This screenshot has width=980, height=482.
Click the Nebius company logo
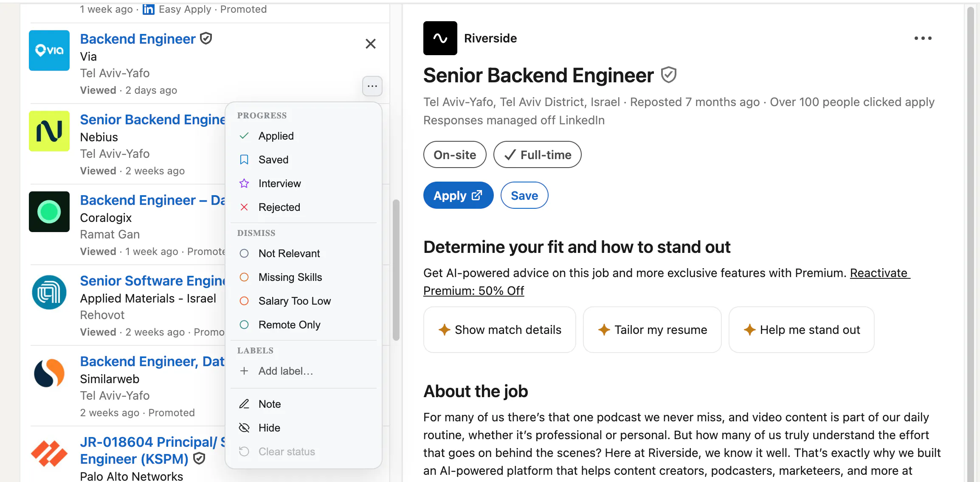point(49,131)
